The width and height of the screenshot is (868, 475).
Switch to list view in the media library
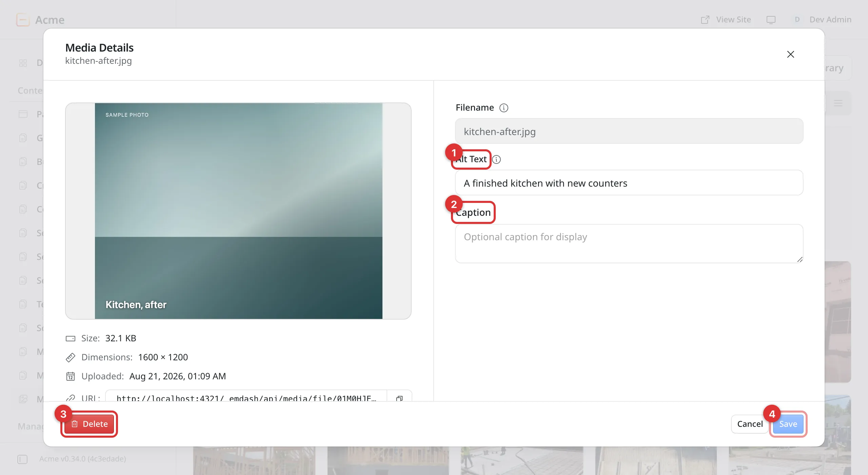coord(838,103)
